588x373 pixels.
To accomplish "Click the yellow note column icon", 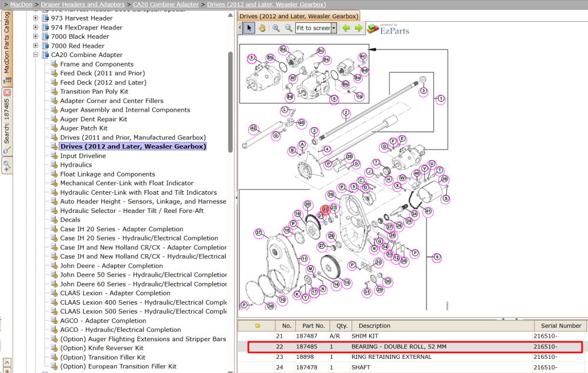I will tap(258, 326).
